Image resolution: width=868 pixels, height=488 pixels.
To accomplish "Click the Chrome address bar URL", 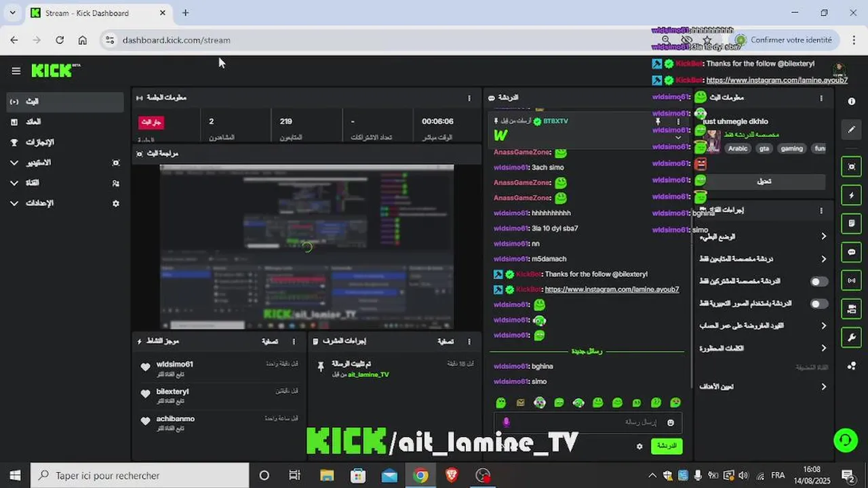I will pyautogui.click(x=176, y=41).
